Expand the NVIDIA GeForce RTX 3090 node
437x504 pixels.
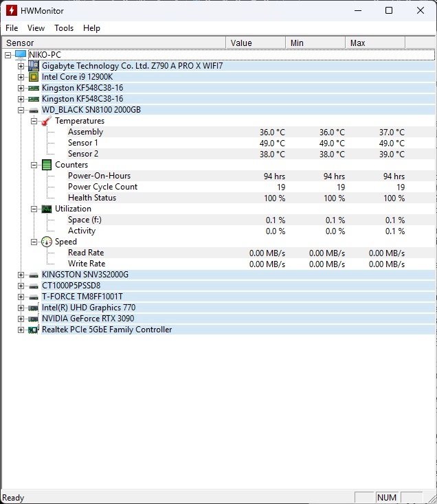click(21, 319)
